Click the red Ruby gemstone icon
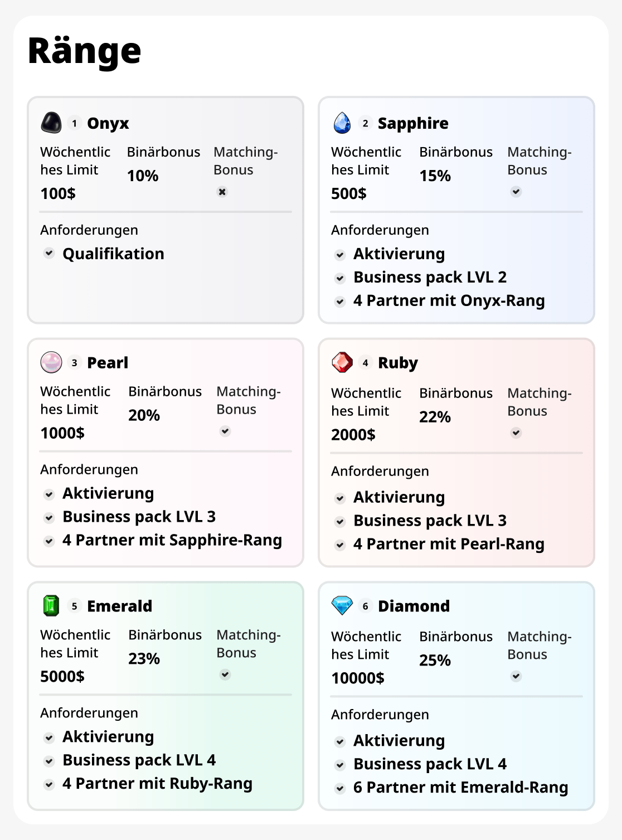 [x=342, y=362]
